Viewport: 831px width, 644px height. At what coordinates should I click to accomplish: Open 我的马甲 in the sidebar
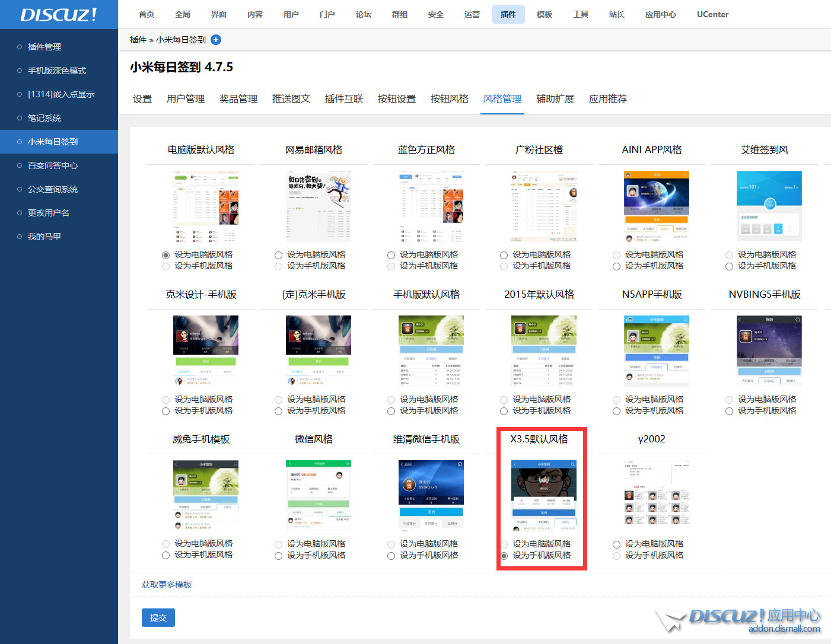coord(59,237)
